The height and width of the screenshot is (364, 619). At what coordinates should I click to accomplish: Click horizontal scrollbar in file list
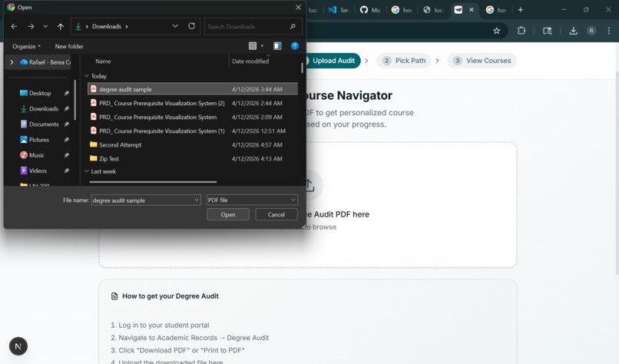click(153, 182)
